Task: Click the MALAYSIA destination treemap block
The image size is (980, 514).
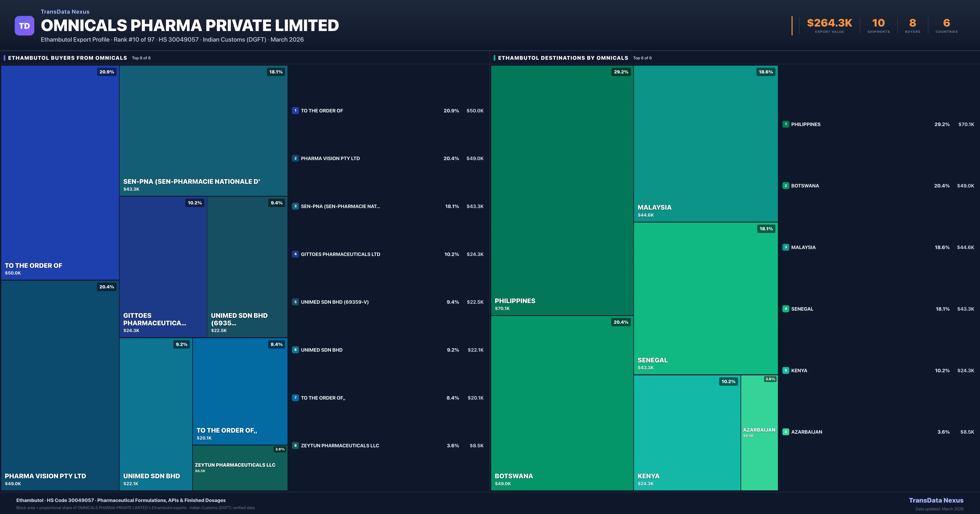Action: coord(705,143)
